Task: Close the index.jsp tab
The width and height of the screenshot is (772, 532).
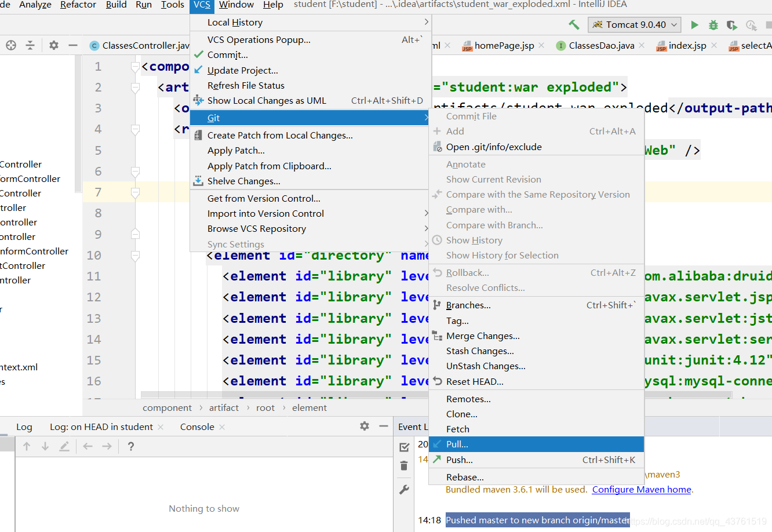Action: click(x=713, y=45)
